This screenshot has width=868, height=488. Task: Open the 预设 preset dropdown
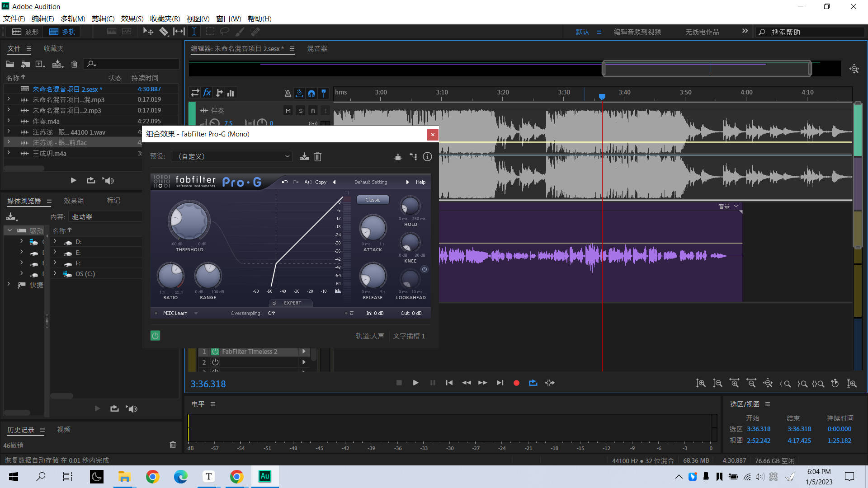(x=232, y=156)
